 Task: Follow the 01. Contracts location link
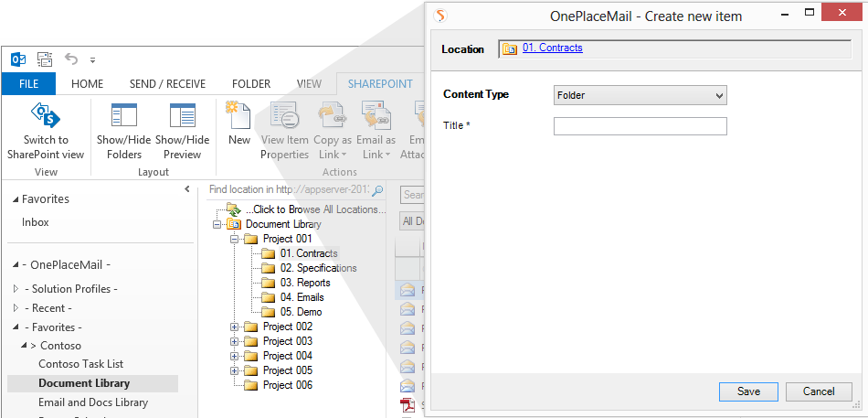pos(552,48)
